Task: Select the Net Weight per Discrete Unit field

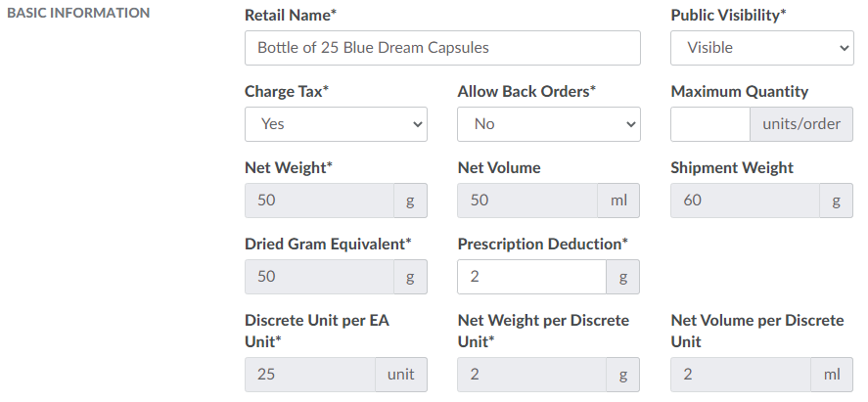Action: pos(531,375)
